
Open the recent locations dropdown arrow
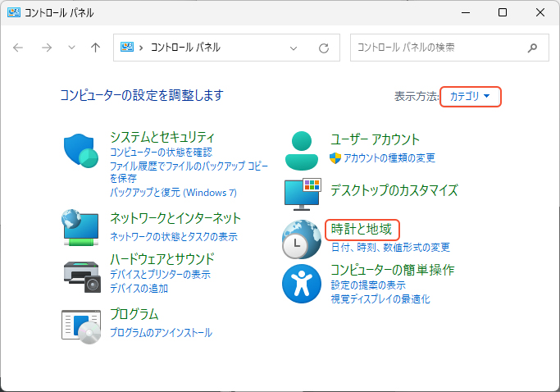(71, 48)
